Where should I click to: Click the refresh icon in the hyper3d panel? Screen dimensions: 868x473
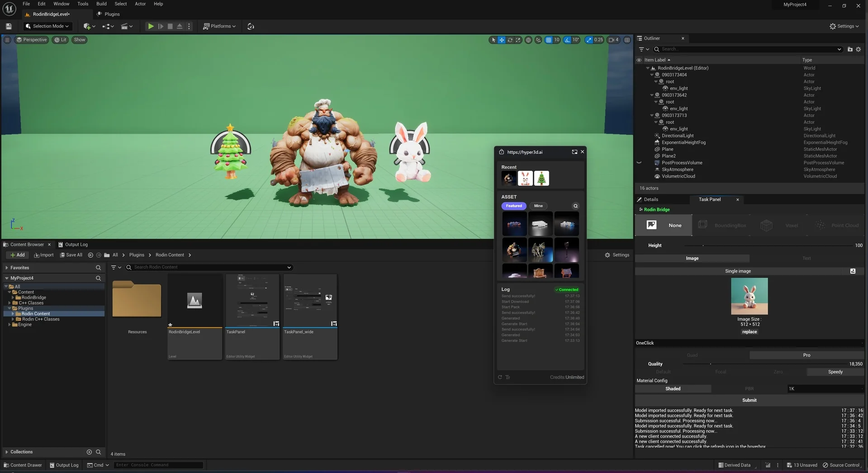pos(500,377)
